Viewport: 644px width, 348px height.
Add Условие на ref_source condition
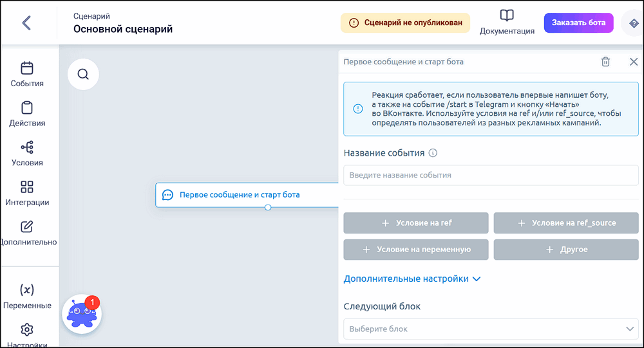tap(566, 223)
